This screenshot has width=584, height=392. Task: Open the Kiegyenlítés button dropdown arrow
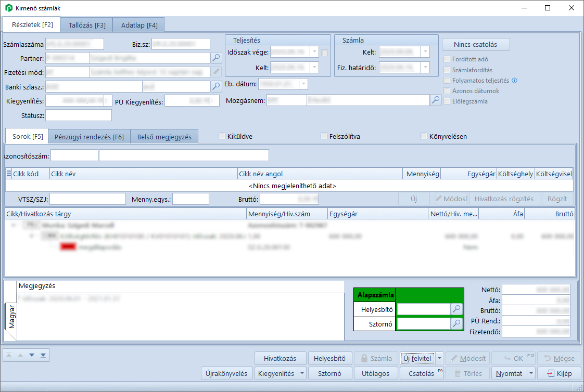tap(302, 373)
